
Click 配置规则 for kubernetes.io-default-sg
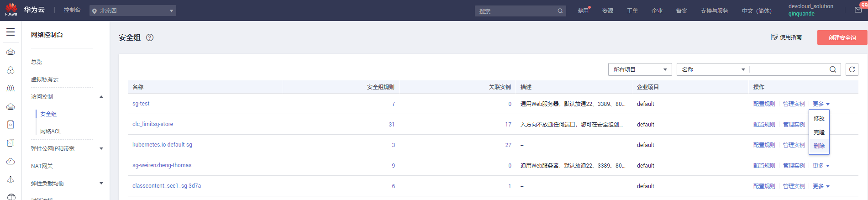click(x=764, y=145)
